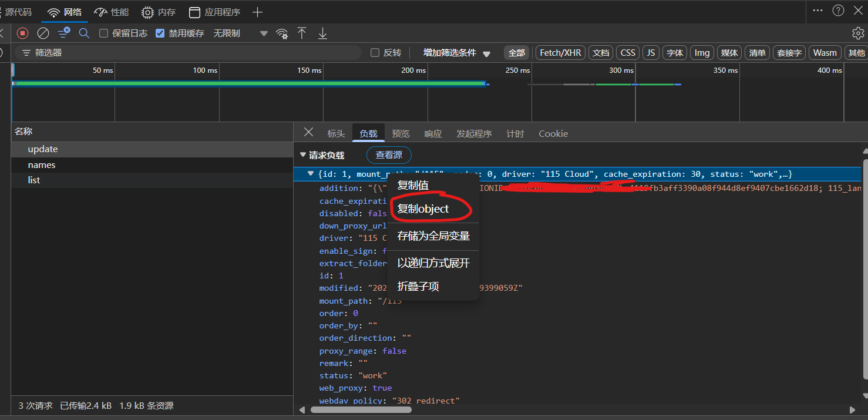Filter by 字体 font requests

[x=675, y=53]
